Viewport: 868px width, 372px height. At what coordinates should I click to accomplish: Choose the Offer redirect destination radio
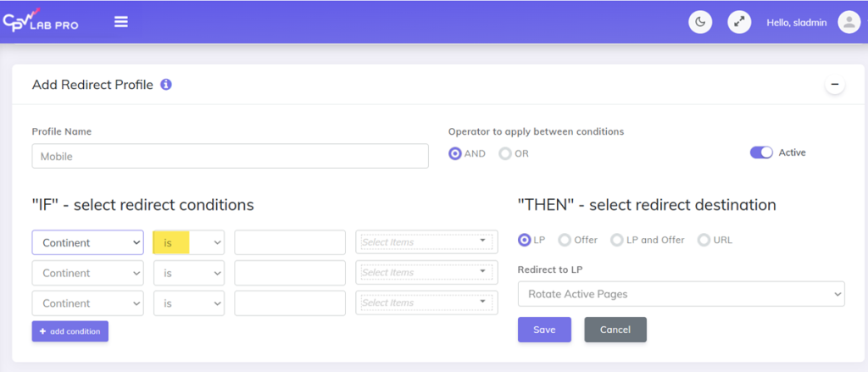(x=565, y=241)
